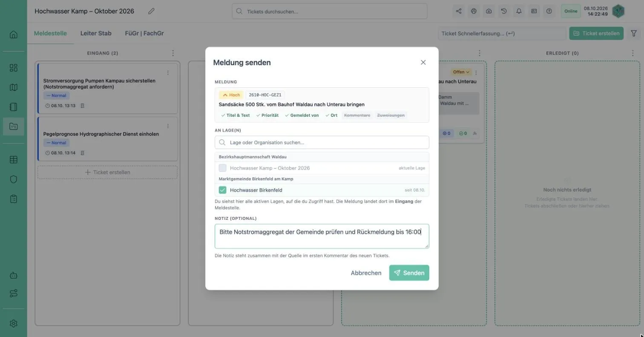Screen dimensions: 644x337
Task: Open the table icon in sidebar
Action: (x=14, y=160)
